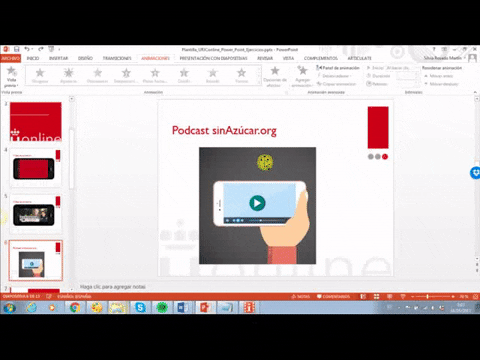480x360 pixels.
Task: Save the presentation with the floppy disk icon
Action: 16,49
